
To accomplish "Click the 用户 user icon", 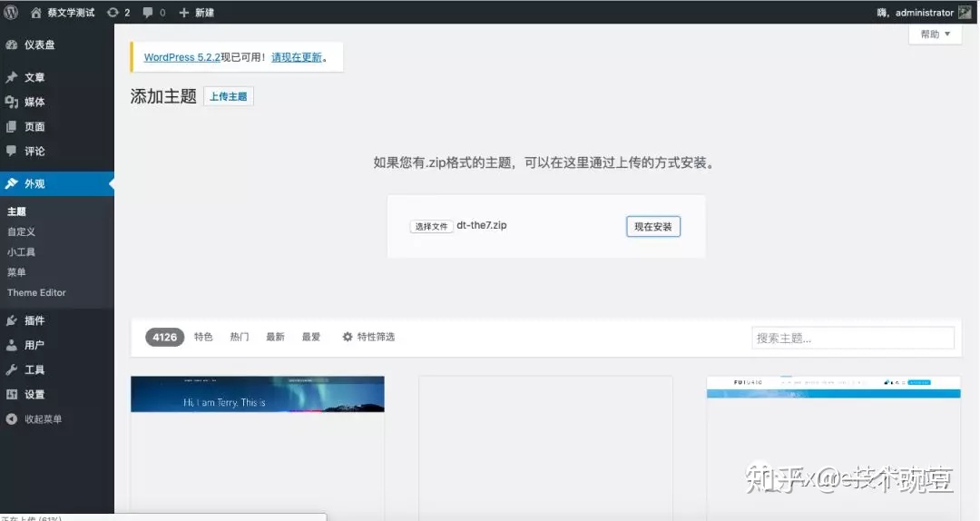I will click(11, 345).
